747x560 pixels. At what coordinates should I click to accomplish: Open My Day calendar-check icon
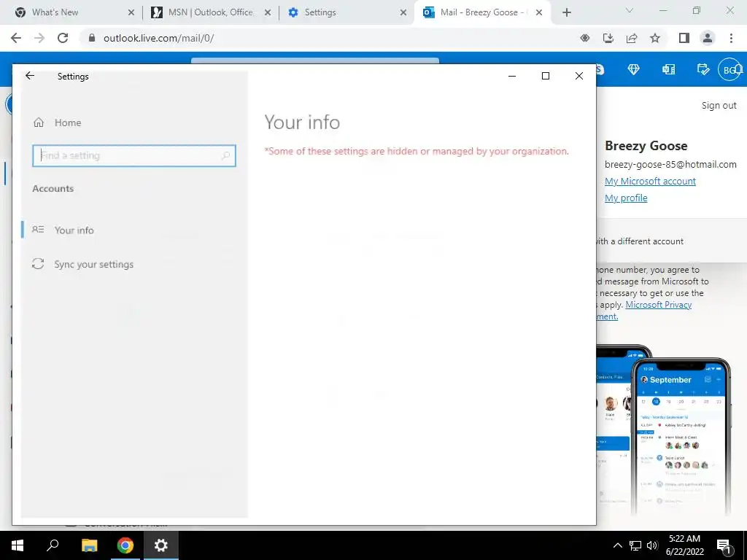point(703,69)
